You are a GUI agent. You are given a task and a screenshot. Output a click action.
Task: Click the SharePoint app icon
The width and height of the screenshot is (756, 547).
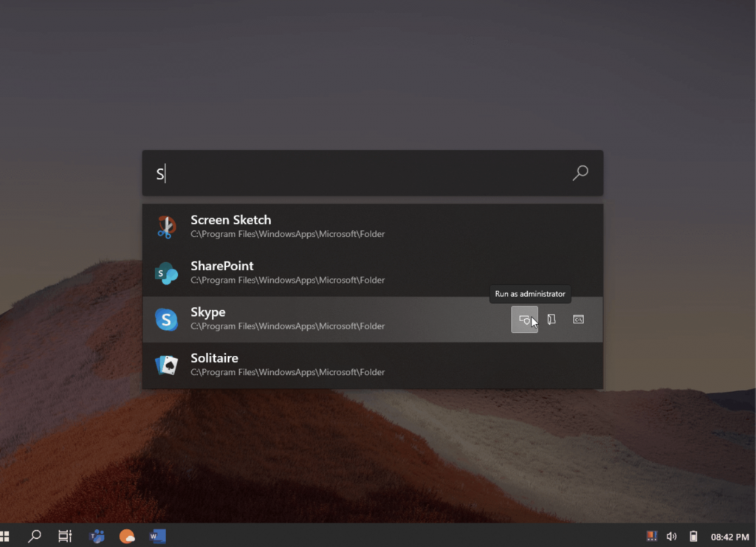pyautogui.click(x=166, y=273)
